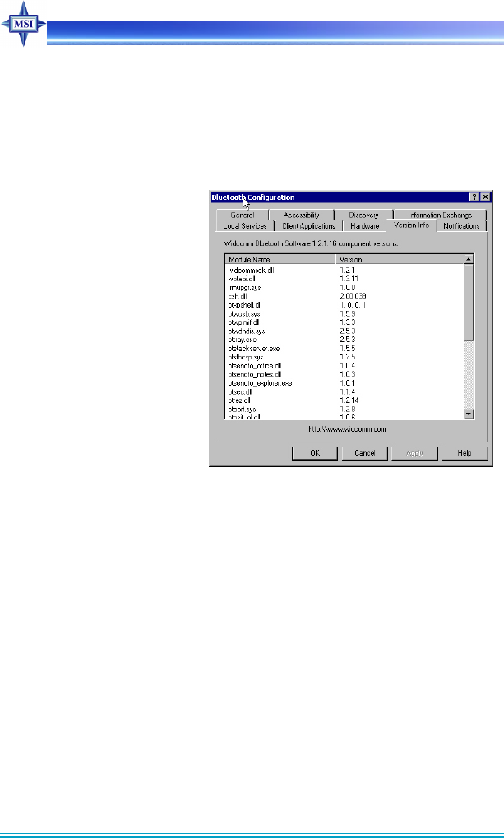
Task: Go to the Discovery tab
Action: 364,215
